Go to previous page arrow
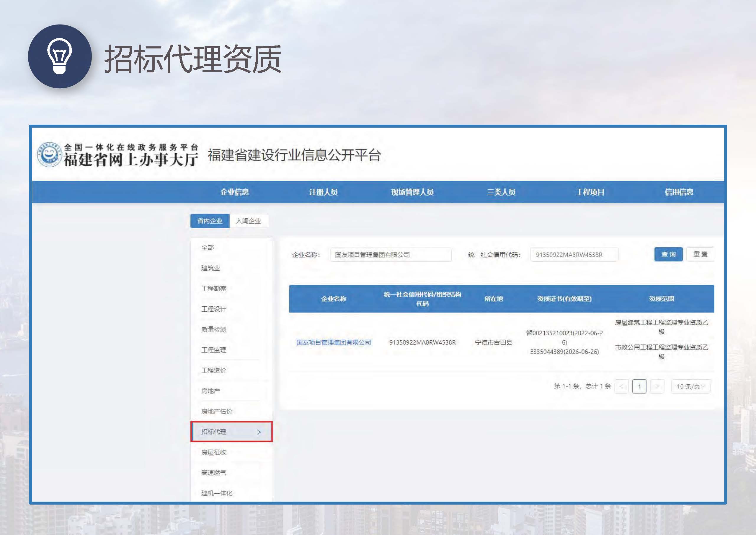 (x=621, y=386)
